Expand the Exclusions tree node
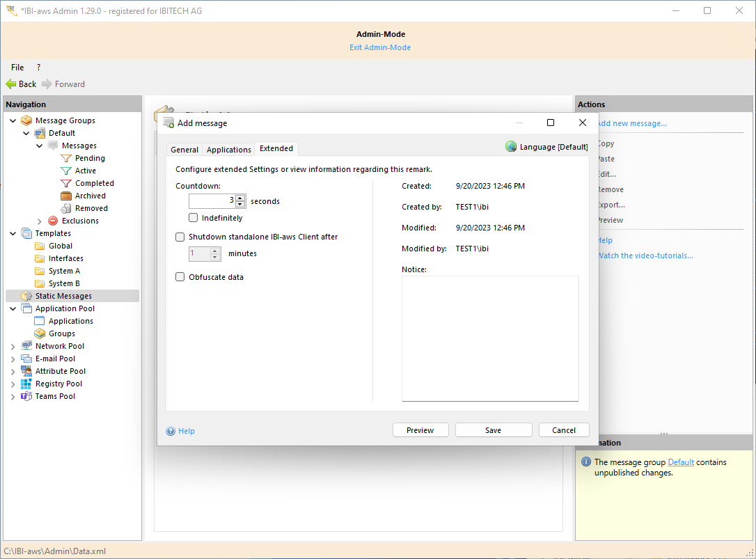 coord(40,221)
